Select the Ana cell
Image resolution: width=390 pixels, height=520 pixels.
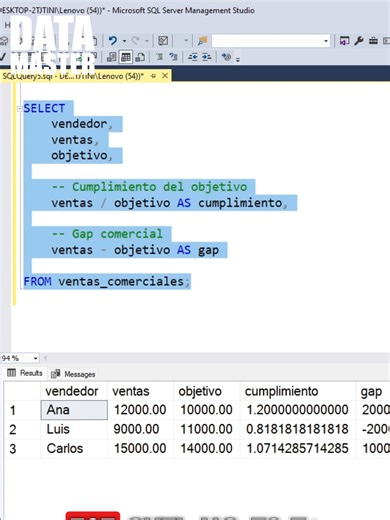[74, 410]
